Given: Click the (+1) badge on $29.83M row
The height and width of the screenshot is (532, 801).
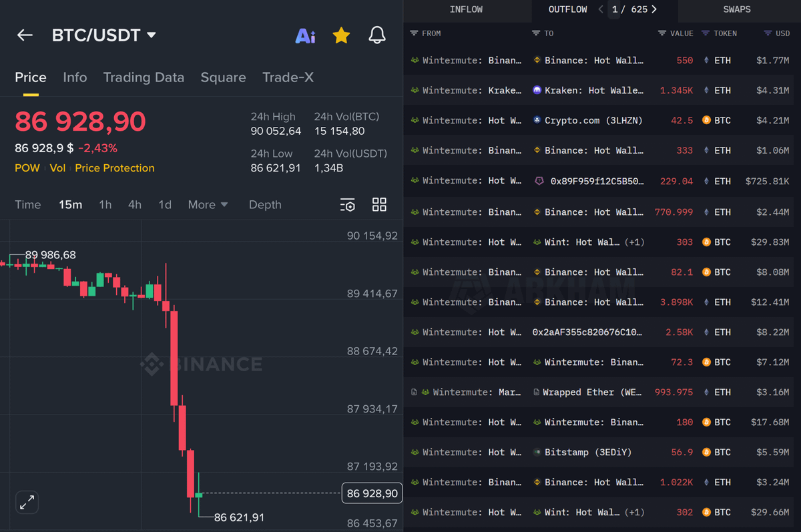Looking at the screenshot, I should (634, 242).
